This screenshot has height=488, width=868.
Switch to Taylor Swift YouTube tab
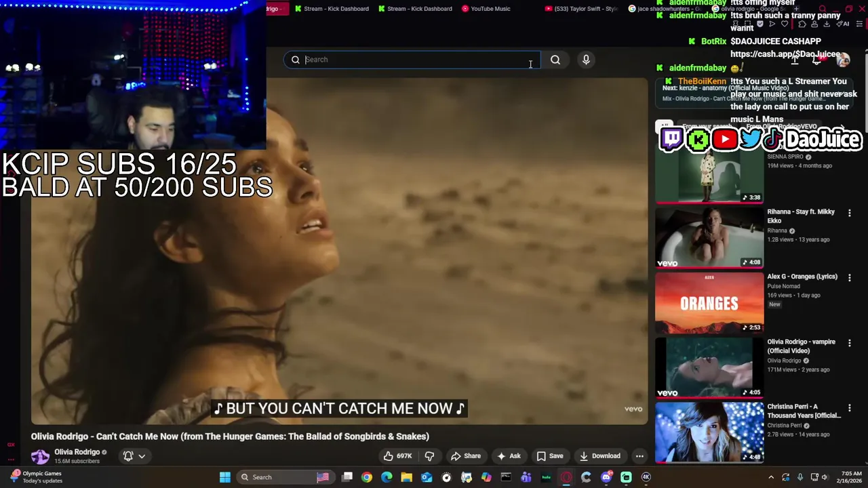(x=582, y=9)
